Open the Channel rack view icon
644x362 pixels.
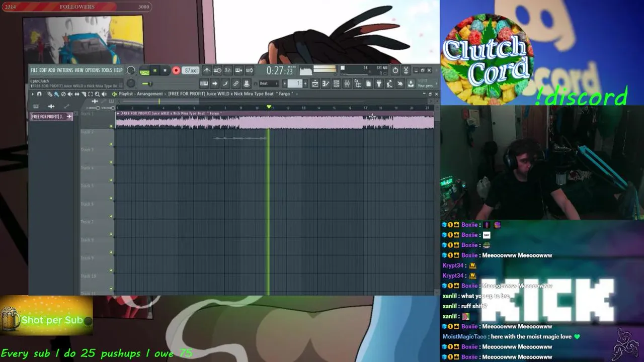pyautogui.click(x=337, y=83)
